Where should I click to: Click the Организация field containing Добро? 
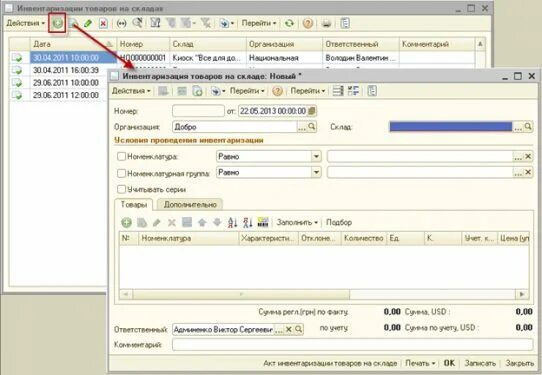pyautogui.click(x=235, y=127)
